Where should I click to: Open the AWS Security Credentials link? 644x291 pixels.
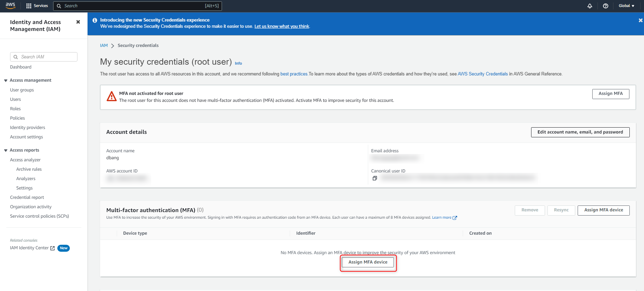click(482, 74)
